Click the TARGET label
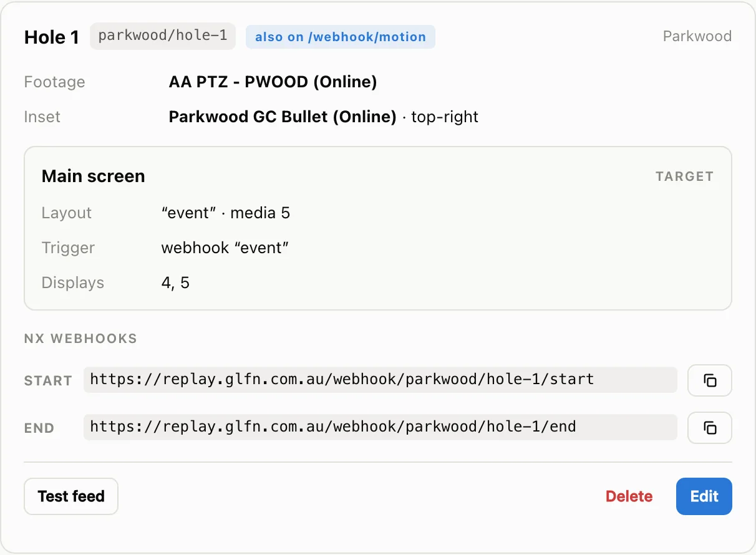The width and height of the screenshot is (756, 555). [684, 176]
